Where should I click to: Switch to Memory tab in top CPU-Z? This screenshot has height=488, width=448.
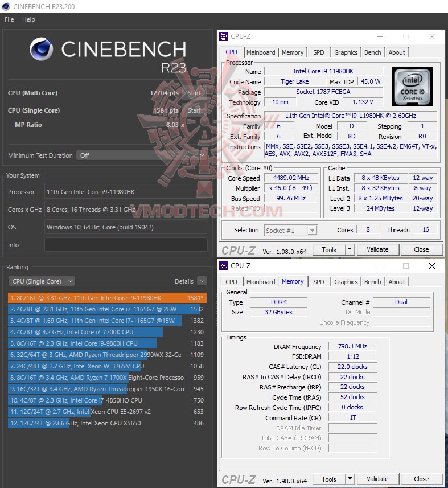coord(293,52)
